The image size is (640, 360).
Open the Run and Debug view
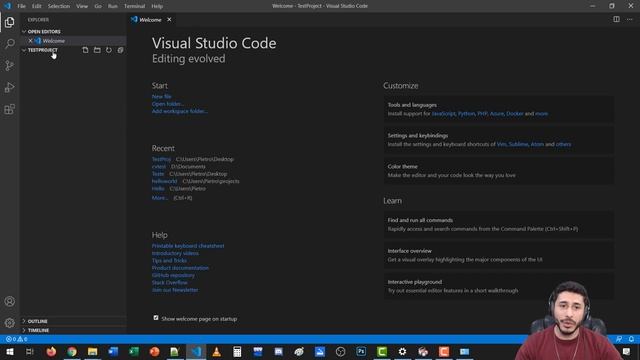tap(9, 87)
